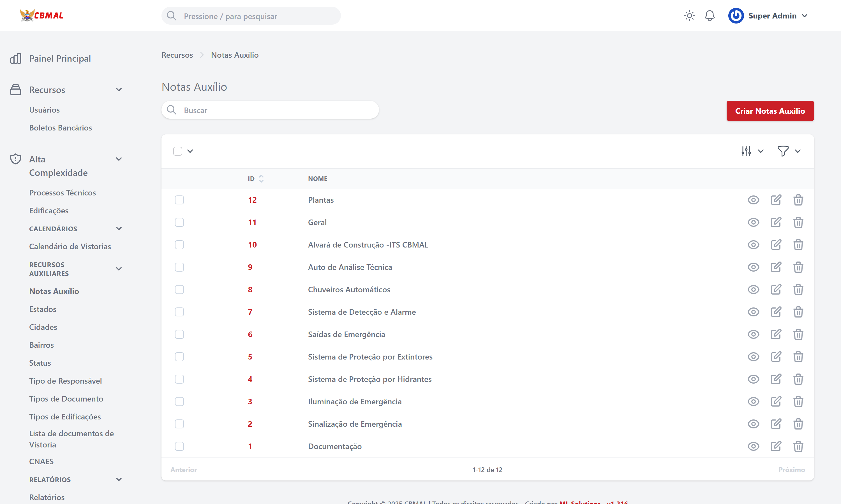Click edit icon for Geral row
This screenshot has width=841, height=504.
pyautogui.click(x=775, y=222)
